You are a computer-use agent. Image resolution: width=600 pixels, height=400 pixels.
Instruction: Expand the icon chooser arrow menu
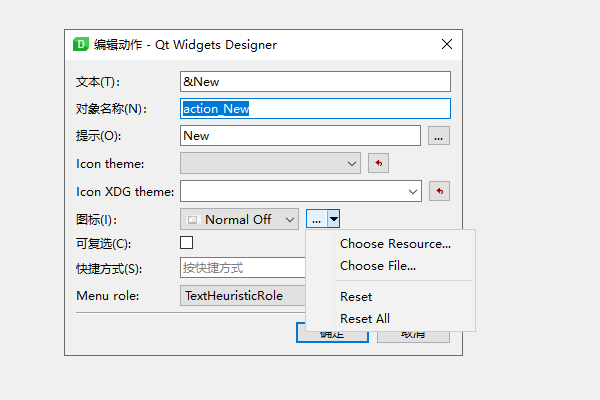coord(334,219)
